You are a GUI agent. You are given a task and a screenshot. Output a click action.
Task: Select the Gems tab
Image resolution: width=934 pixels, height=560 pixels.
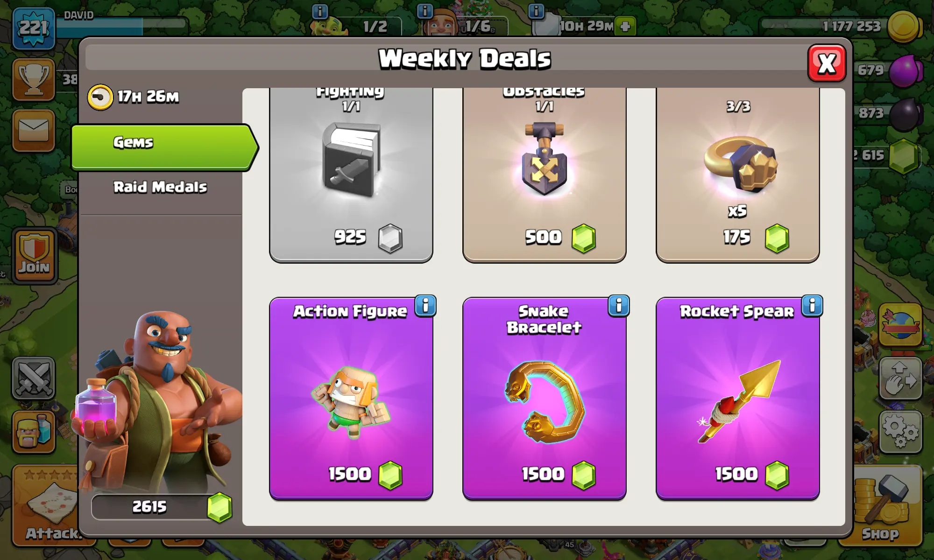click(x=163, y=147)
